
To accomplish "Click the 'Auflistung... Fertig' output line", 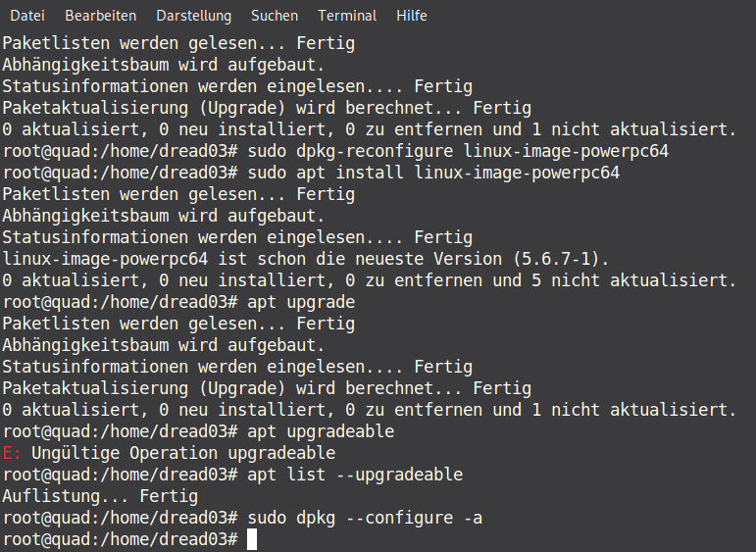I will coord(100,496).
